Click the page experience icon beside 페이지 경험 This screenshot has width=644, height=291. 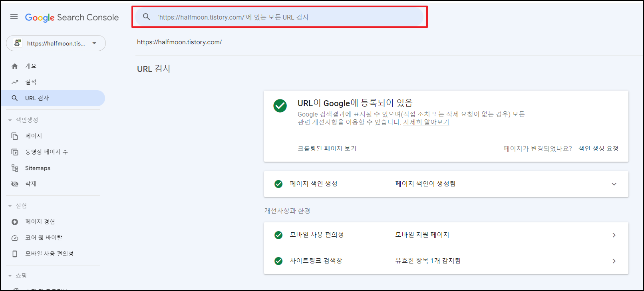click(x=15, y=222)
